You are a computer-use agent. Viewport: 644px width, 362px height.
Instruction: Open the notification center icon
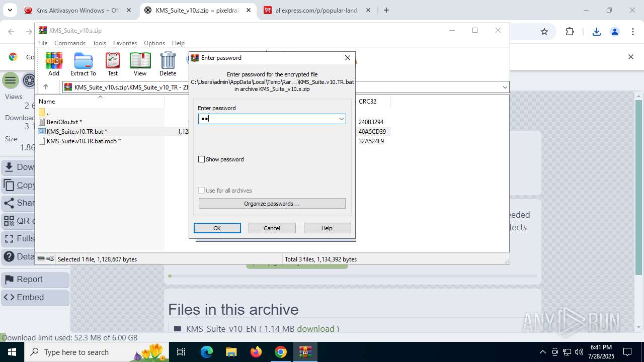tap(627, 352)
